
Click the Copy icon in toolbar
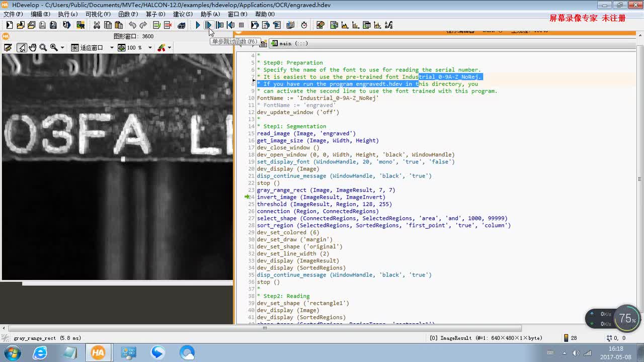108,25
